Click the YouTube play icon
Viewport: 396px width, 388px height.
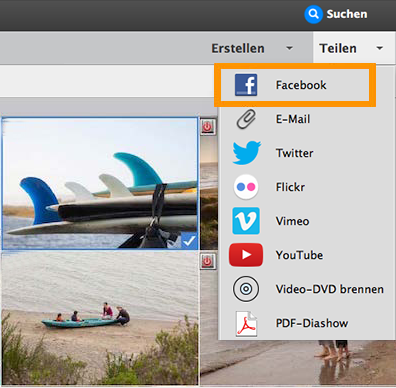pyautogui.click(x=246, y=255)
